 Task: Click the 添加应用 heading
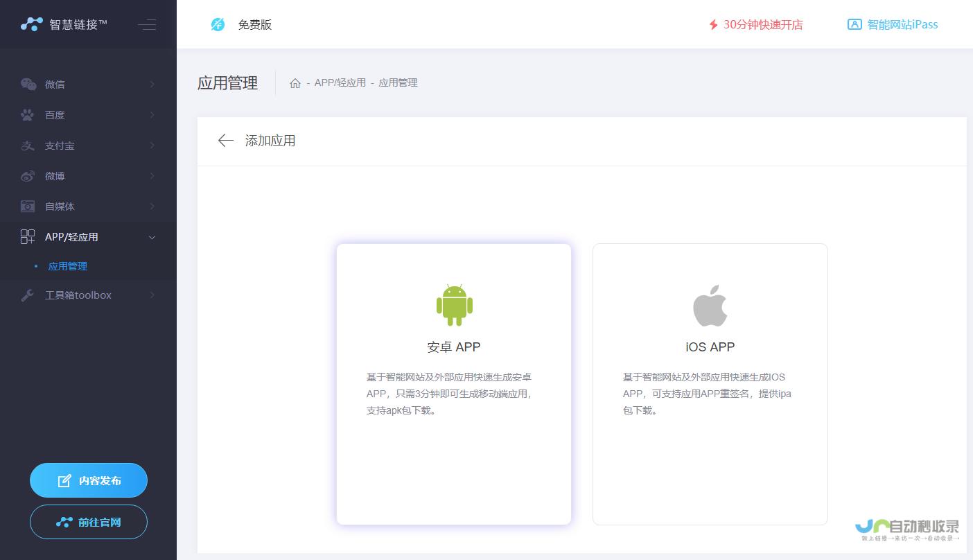270,141
